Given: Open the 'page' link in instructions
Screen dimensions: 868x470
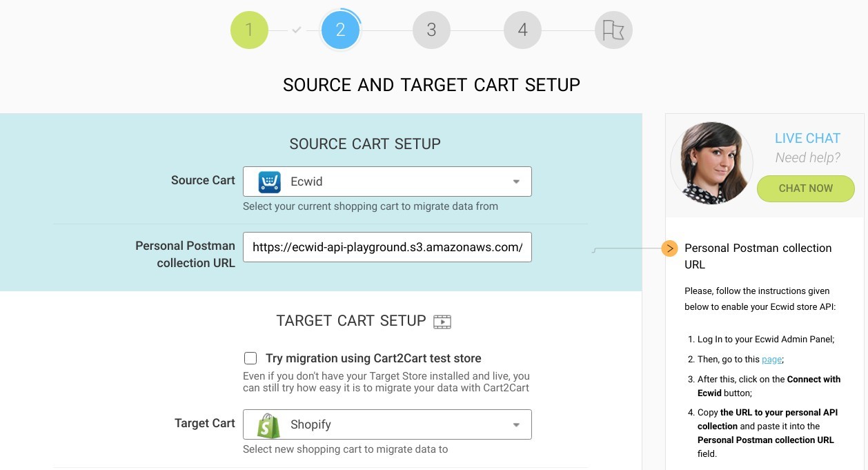Looking at the screenshot, I should [772, 360].
